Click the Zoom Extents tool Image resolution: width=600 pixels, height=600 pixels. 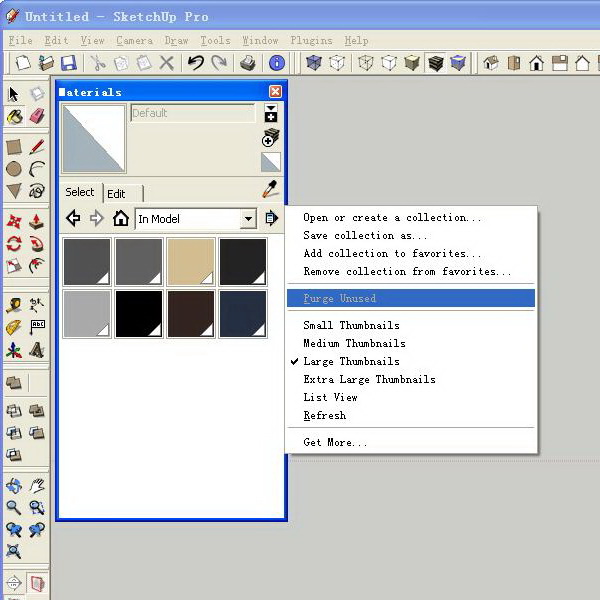point(14,551)
